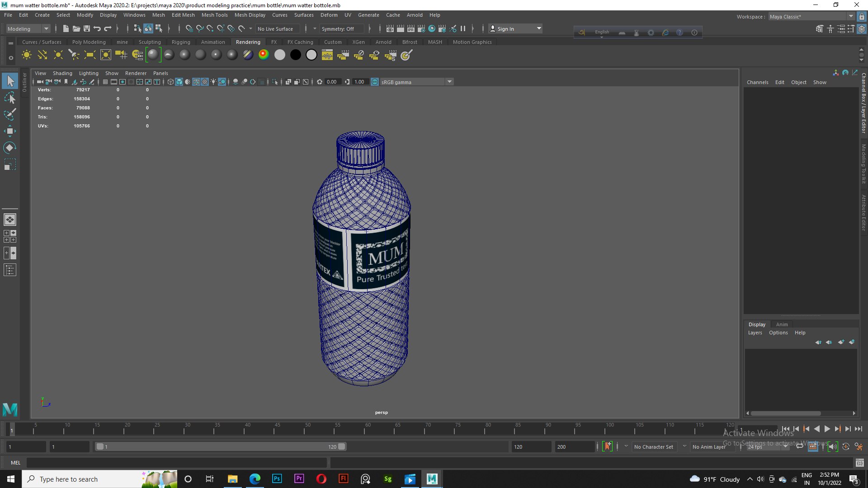Image resolution: width=868 pixels, height=488 pixels.
Task: Open the Workspace Maya Classic dropdown
Action: point(811,16)
